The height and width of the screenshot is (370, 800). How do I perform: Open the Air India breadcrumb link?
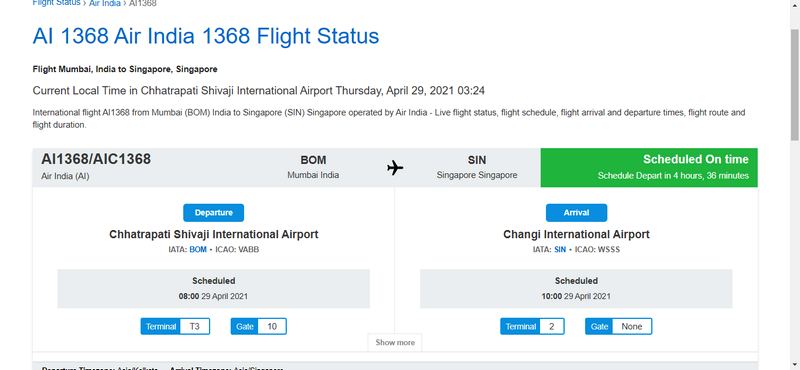[105, 3]
